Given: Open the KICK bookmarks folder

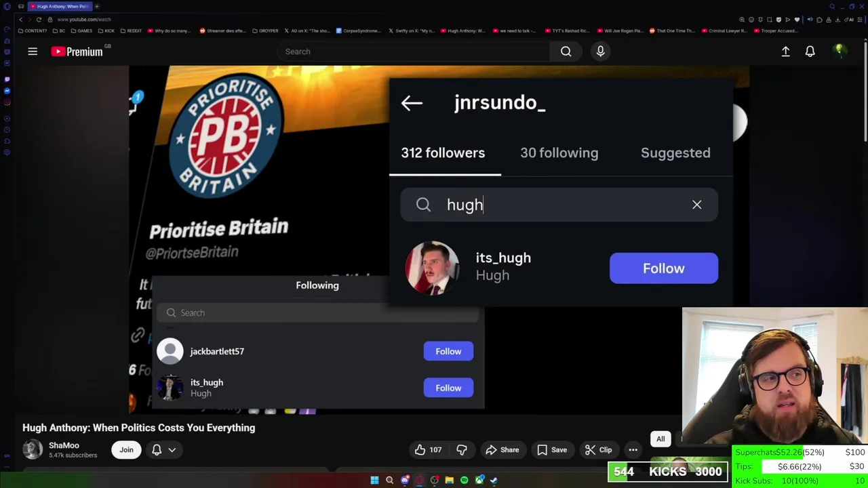Looking at the screenshot, I should point(106,31).
